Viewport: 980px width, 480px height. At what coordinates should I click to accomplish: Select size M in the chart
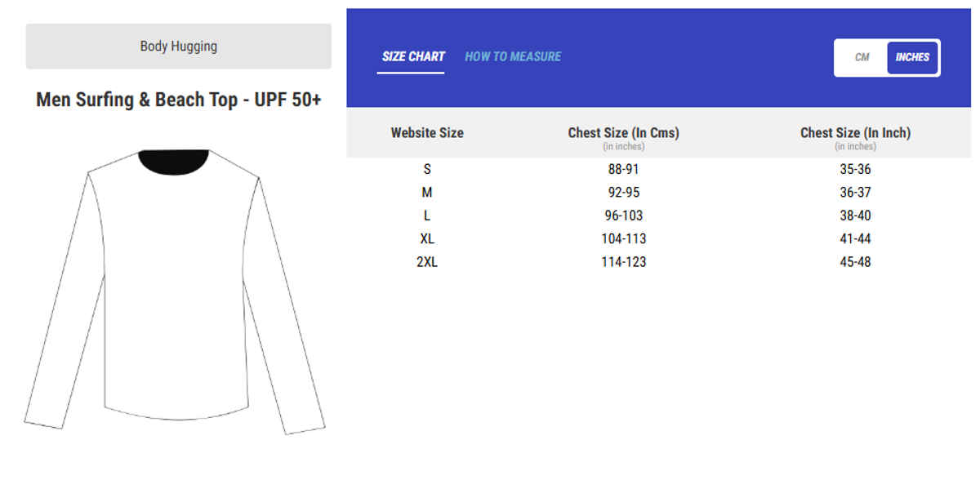click(426, 193)
